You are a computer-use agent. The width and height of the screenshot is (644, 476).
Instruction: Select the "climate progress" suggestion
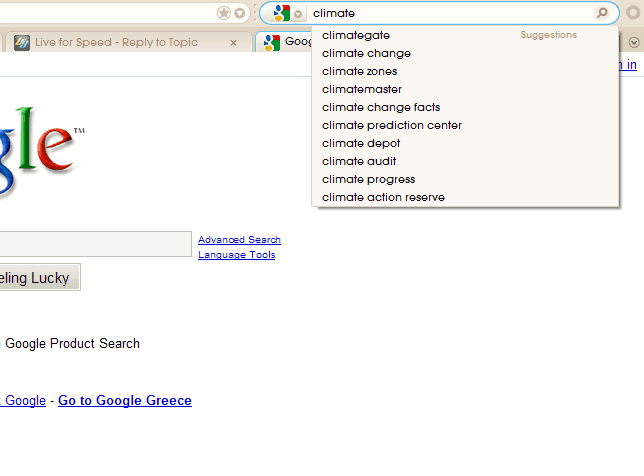(x=465, y=179)
